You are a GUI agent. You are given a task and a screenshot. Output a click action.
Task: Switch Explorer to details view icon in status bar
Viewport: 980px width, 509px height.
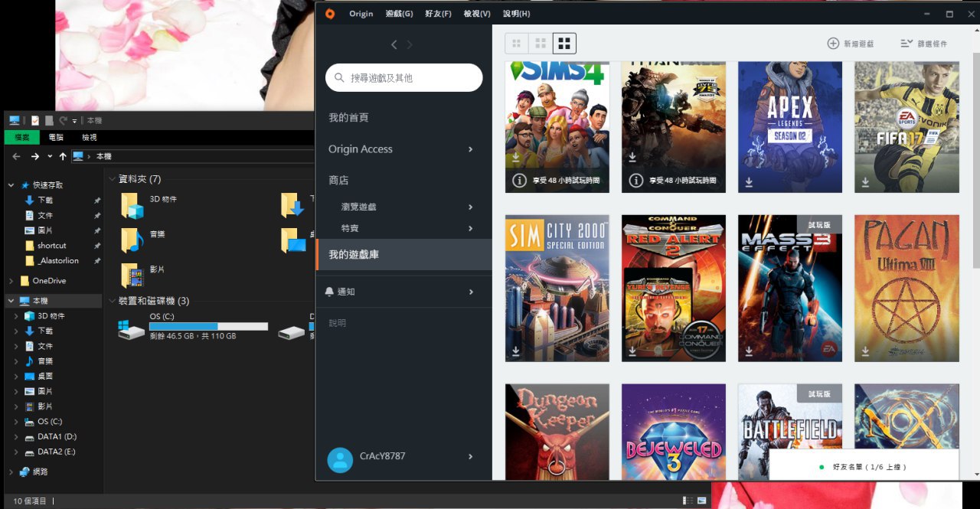[x=688, y=501]
